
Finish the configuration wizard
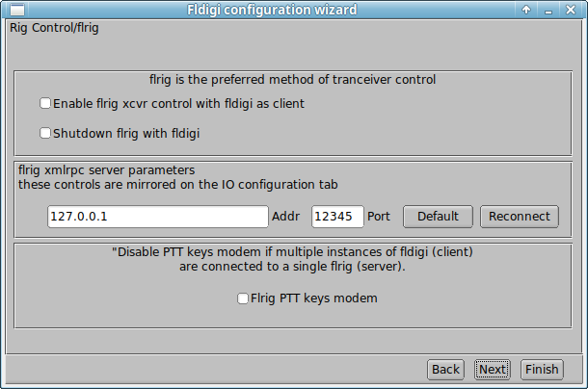tap(542, 370)
